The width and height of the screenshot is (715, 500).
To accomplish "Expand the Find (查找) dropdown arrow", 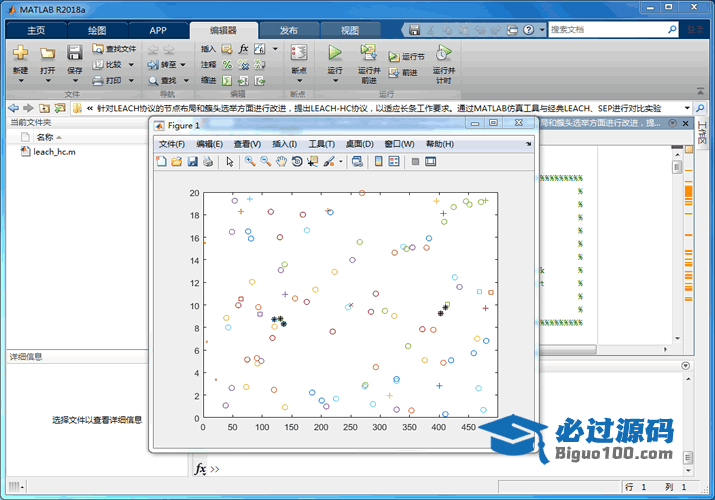I will tap(186, 81).
